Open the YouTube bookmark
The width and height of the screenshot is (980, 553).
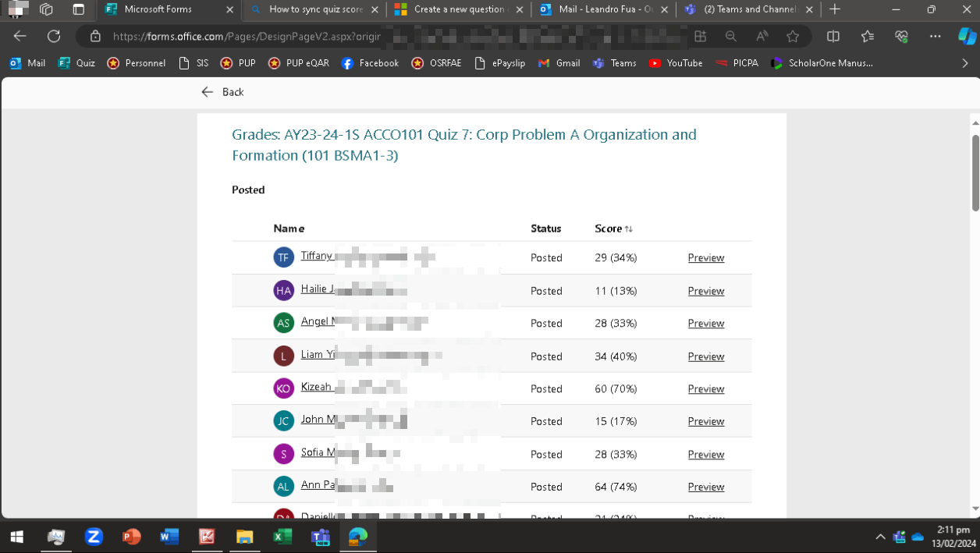pos(676,63)
